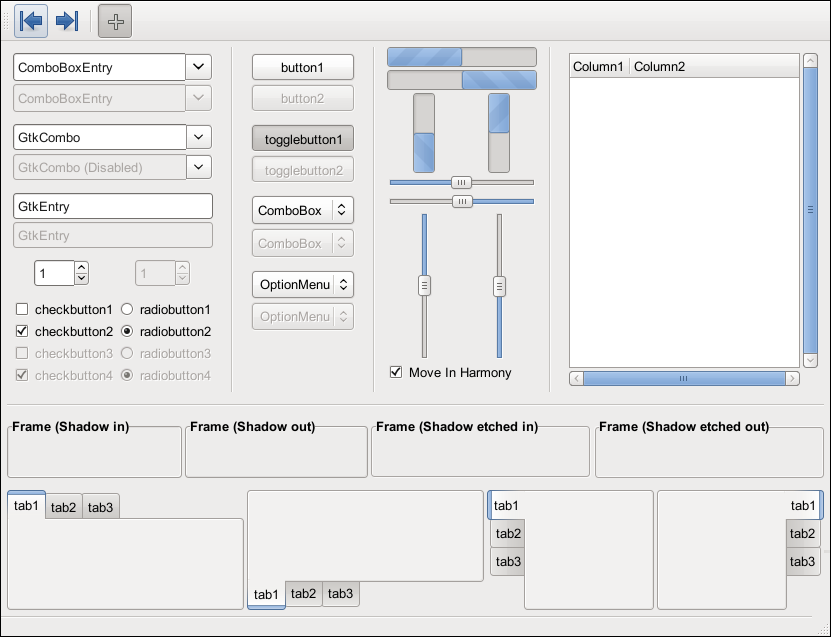Image resolution: width=831 pixels, height=637 pixels.
Task: Click the horizontal scale slider handle
Action: pyautogui.click(x=461, y=182)
